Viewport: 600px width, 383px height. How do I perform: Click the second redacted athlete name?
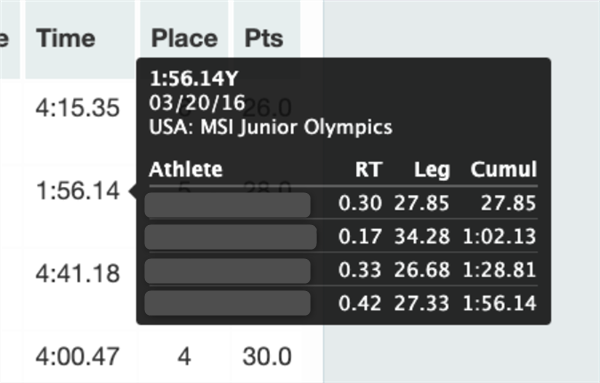231,237
